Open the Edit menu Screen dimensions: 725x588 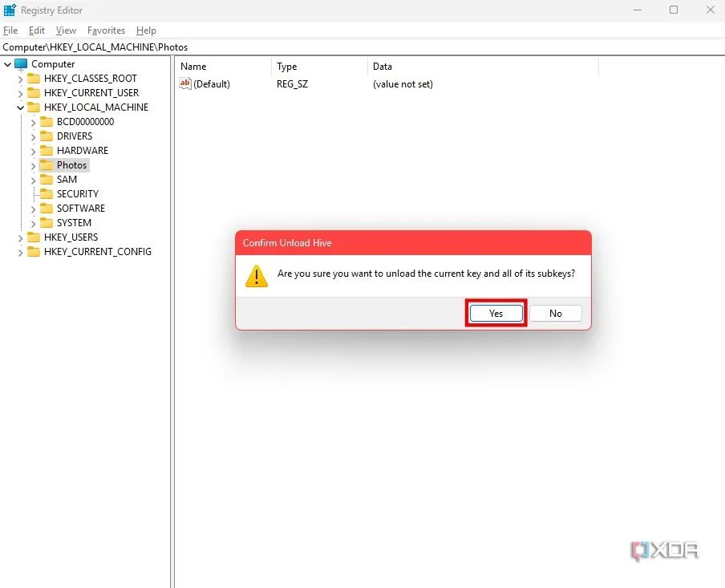pos(37,30)
